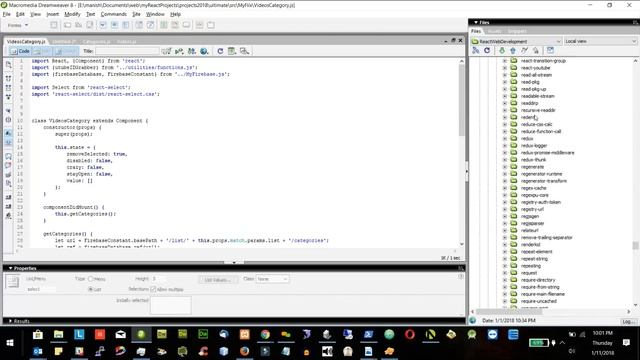Click Expand to show local and remote sites icon

[550, 50]
